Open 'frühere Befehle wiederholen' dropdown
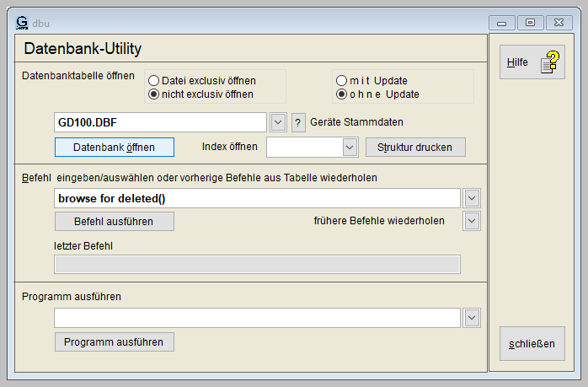588x387 pixels. coord(472,221)
